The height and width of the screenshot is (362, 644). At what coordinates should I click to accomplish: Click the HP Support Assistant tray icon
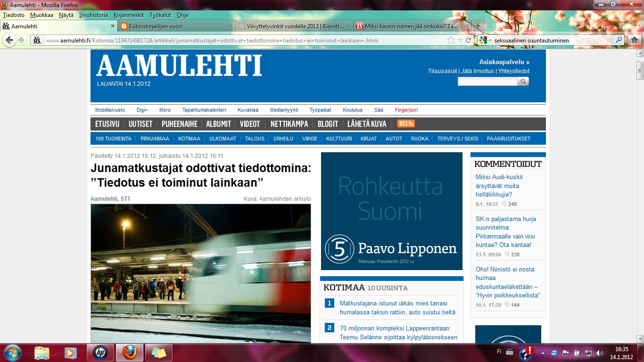[x=526, y=353]
